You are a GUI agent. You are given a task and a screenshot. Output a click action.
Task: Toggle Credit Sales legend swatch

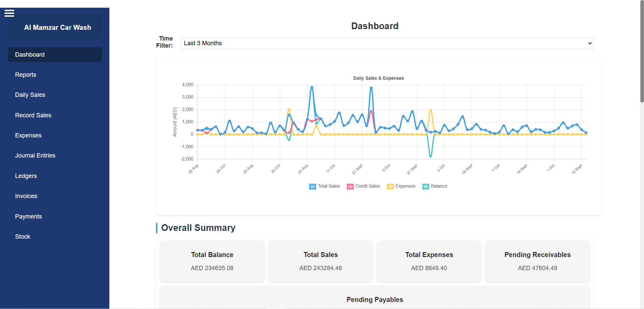350,186
